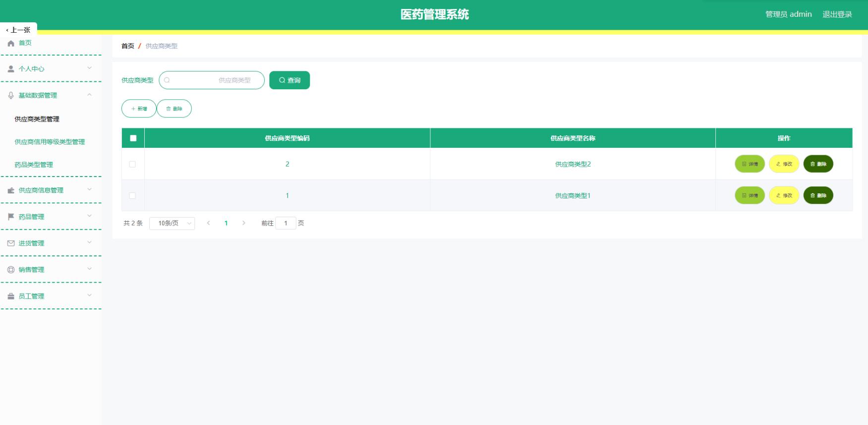The width and height of the screenshot is (868, 425).
Task: Click the 供应商类型 search input field
Action: [212, 80]
